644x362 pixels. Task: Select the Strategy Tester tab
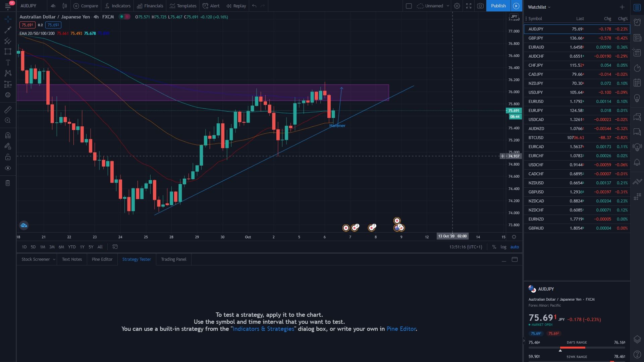click(x=137, y=259)
